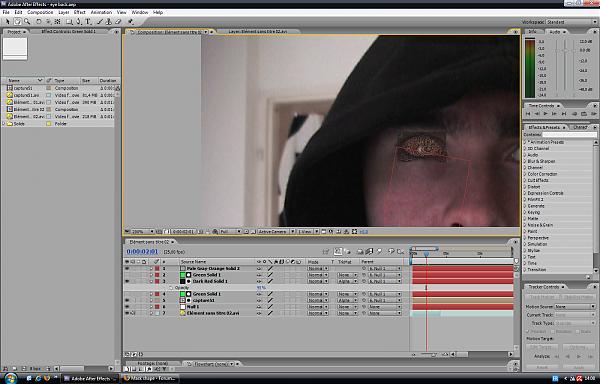Screen dimensions: 600x384
Task: Toggle visibility of Dark Red Solid 1 layer
Action: (x=127, y=281)
